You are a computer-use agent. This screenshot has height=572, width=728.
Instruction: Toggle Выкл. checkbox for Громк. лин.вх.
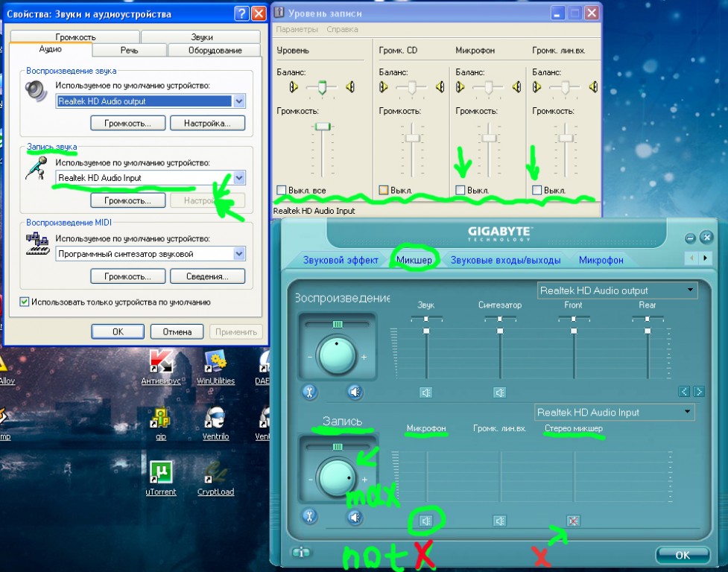(536, 190)
